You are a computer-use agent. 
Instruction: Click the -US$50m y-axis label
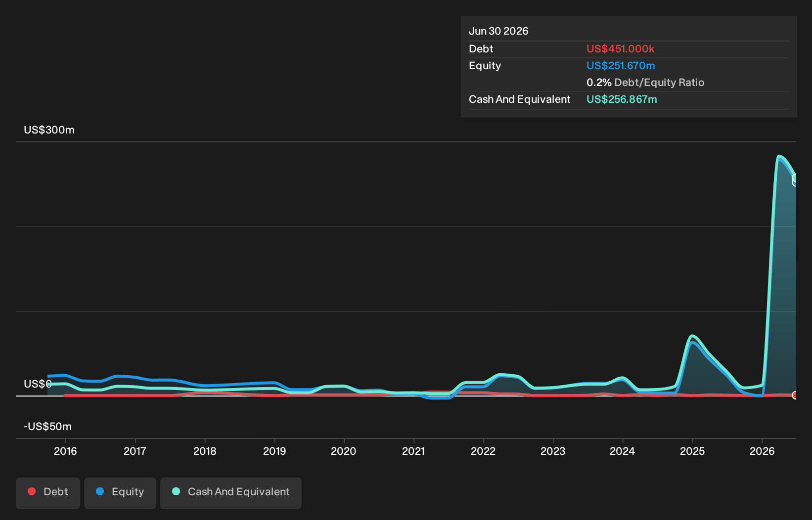pyautogui.click(x=47, y=427)
